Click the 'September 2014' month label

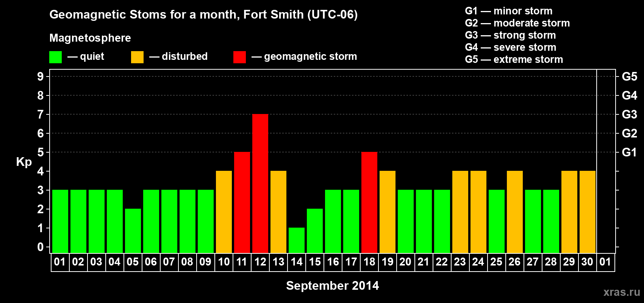pos(333,286)
